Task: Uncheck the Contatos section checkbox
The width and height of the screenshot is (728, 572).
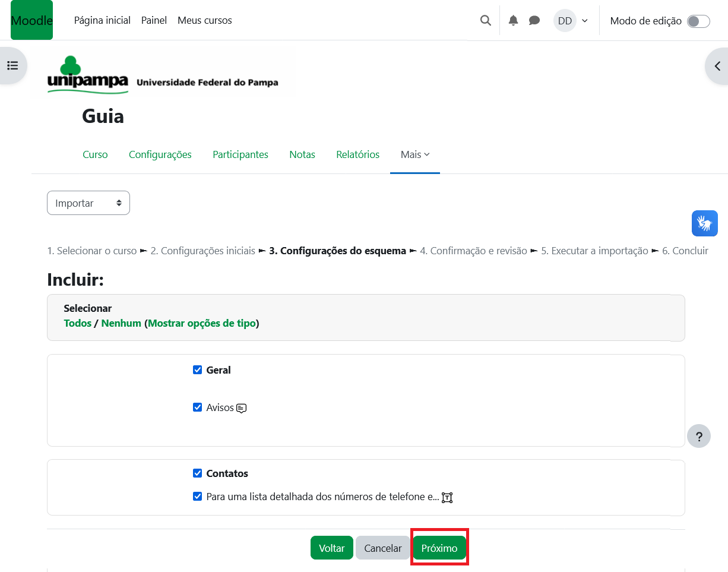Action: (x=198, y=473)
